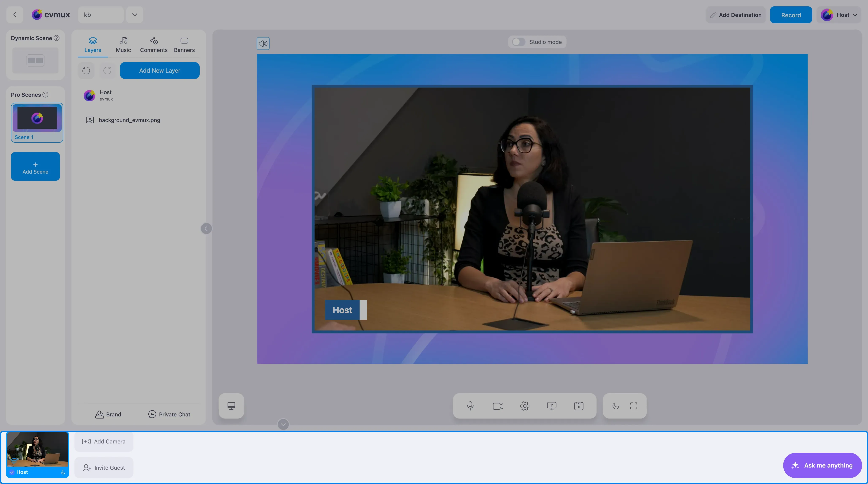868x484 pixels.
Task: Mute the microphone in bottom toolbar
Action: click(470, 406)
